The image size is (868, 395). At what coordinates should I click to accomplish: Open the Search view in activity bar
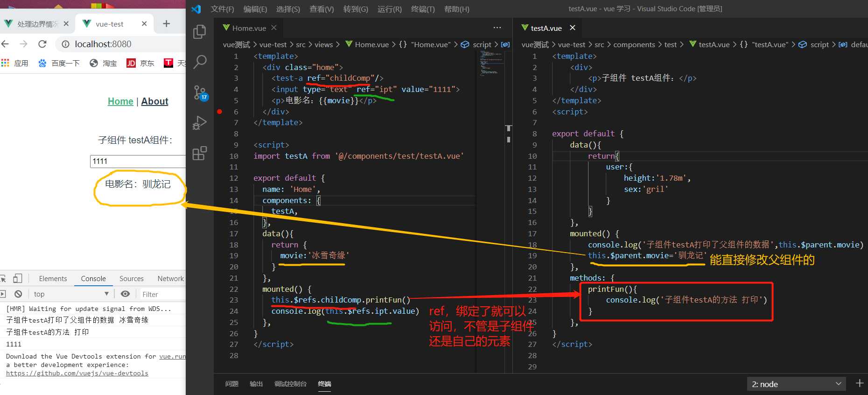coord(200,62)
